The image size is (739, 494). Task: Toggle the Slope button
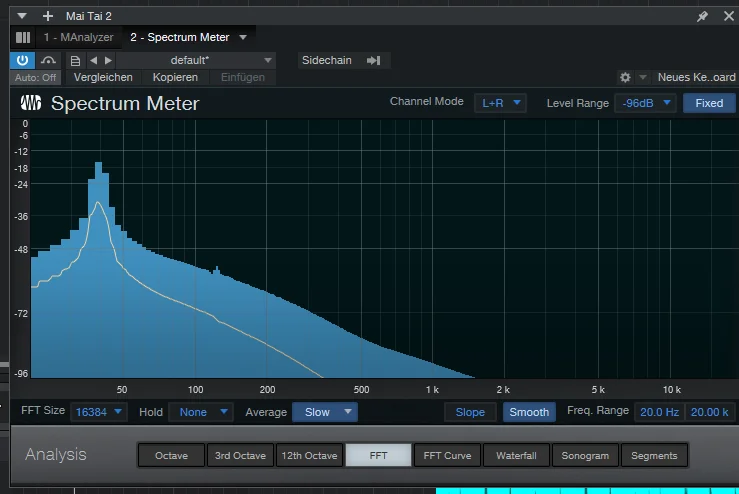pos(470,412)
